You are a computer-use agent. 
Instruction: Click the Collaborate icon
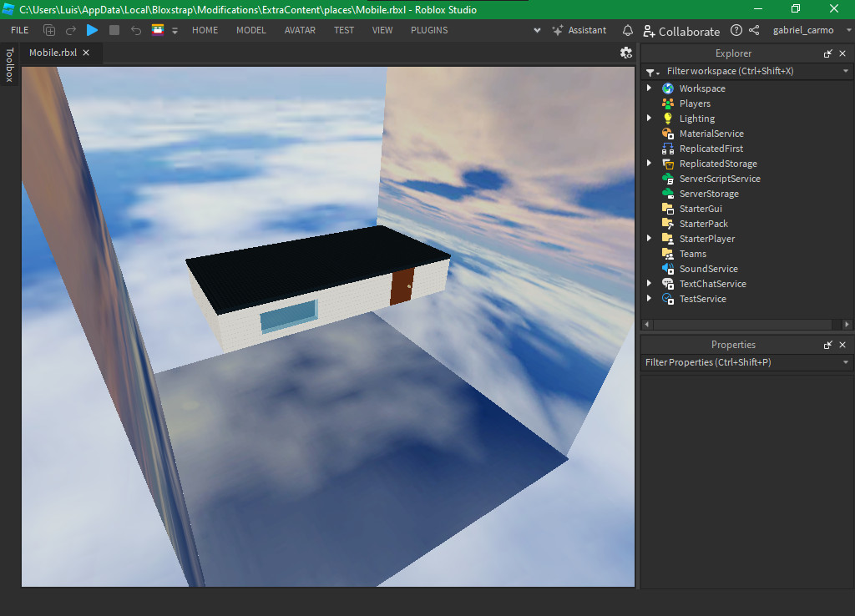point(650,31)
